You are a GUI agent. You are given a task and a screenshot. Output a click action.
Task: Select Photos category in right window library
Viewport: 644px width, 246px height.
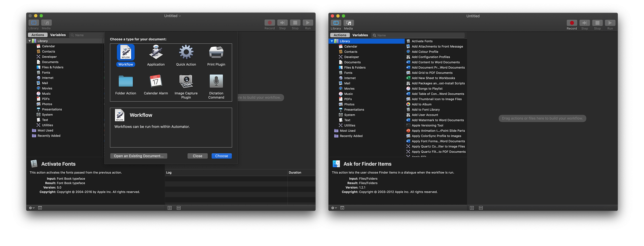point(349,104)
